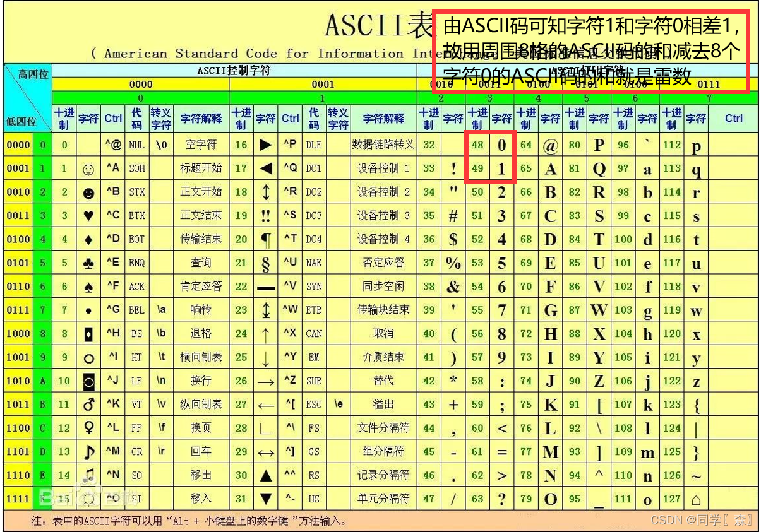The width and height of the screenshot is (761, 532).
Task: Select the '1100' low-bits row label
Action: point(18,428)
